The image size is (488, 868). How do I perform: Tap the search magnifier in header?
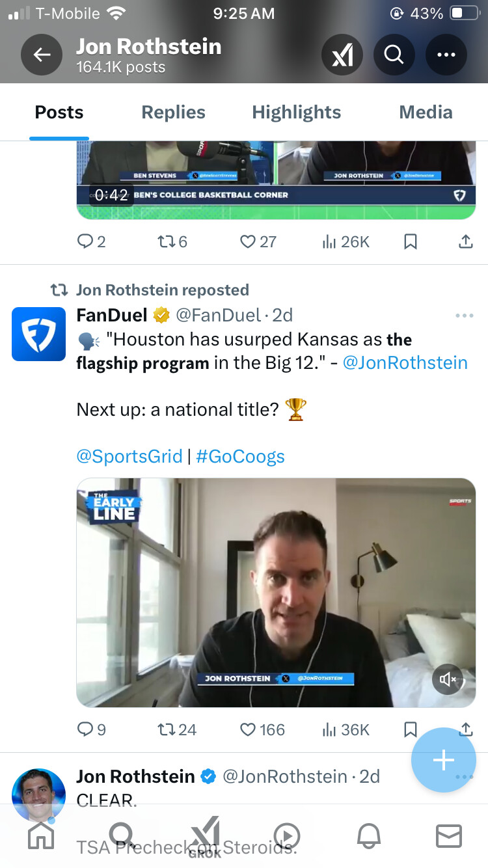pyautogui.click(x=394, y=55)
